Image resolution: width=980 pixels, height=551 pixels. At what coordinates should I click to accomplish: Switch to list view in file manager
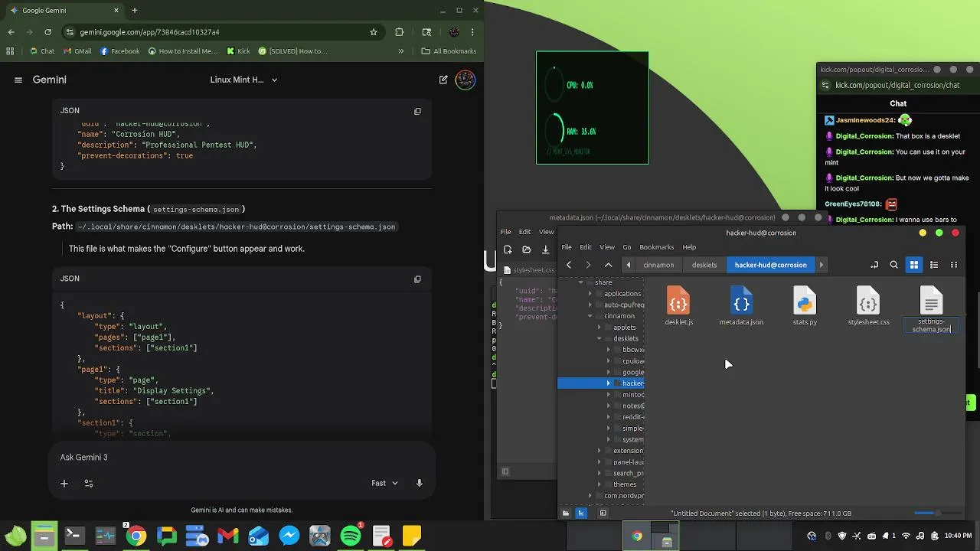[x=934, y=265]
